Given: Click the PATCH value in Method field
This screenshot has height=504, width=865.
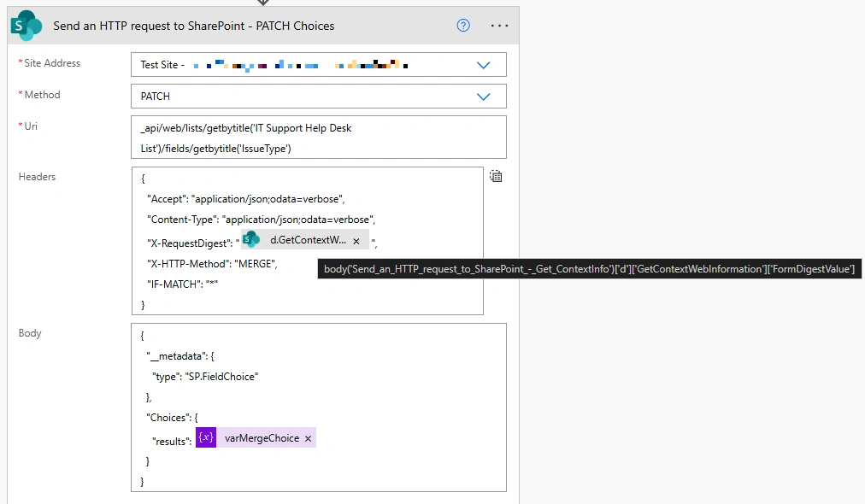Looking at the screenshot, I should click(x=155, y=97).
